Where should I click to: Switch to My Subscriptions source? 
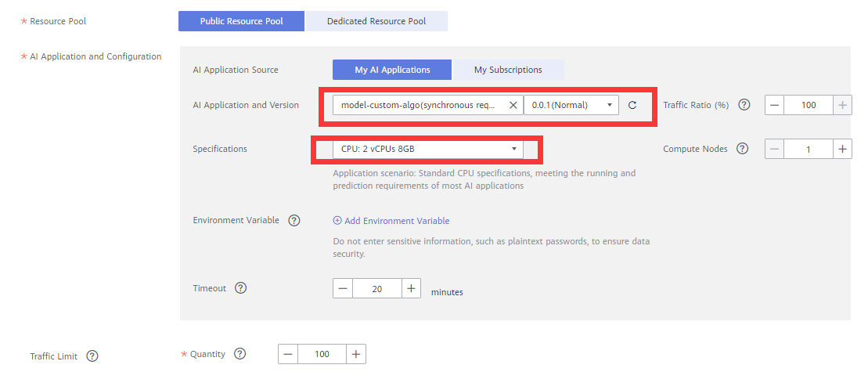(x=508, y=70)
